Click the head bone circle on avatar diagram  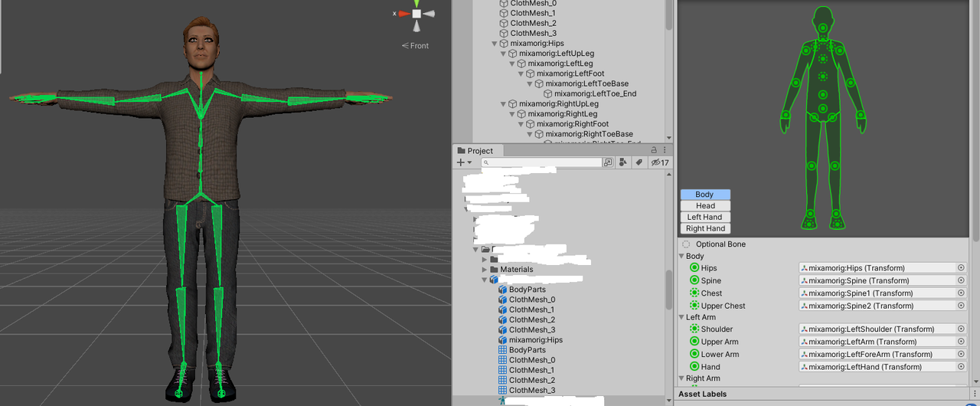[x=823, y=28]
